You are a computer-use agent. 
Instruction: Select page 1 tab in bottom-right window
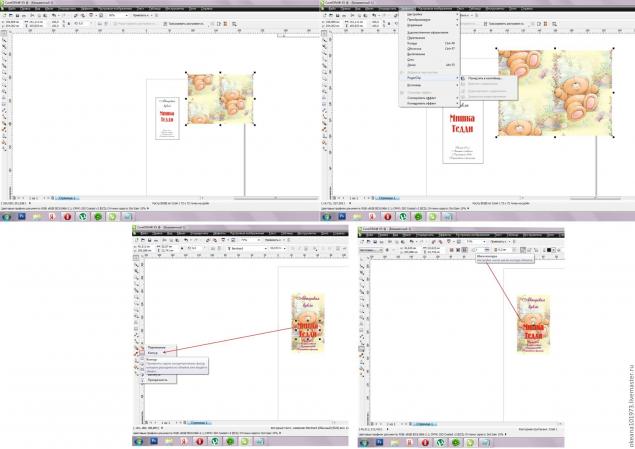pyautogui.click(x=424, y=424)
